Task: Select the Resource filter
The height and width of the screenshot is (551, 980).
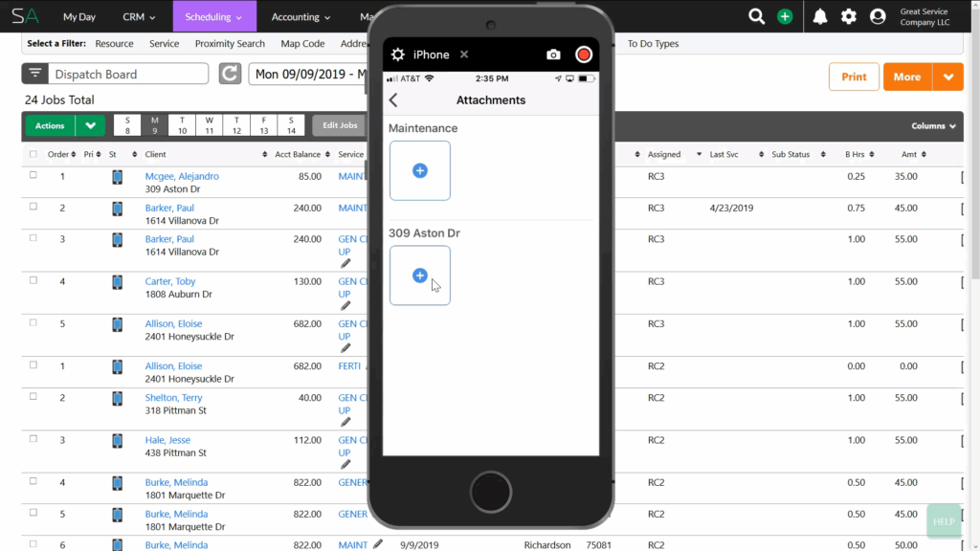Action: (x=115, y=44)
